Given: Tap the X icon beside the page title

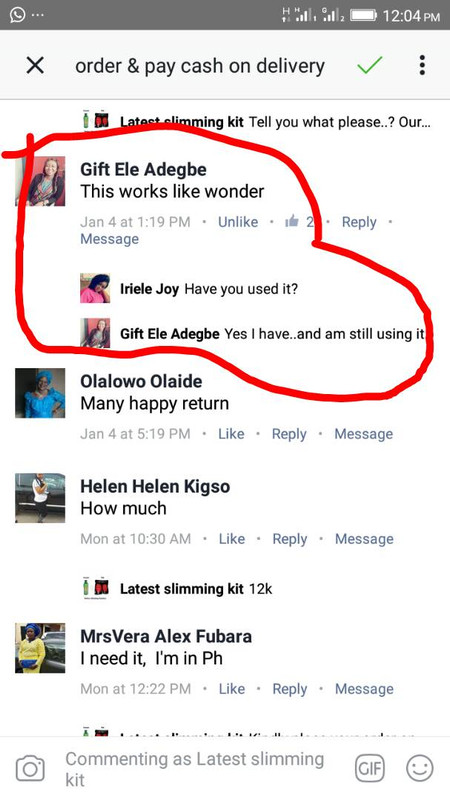Looking at the screenshot, I should 35,65.
